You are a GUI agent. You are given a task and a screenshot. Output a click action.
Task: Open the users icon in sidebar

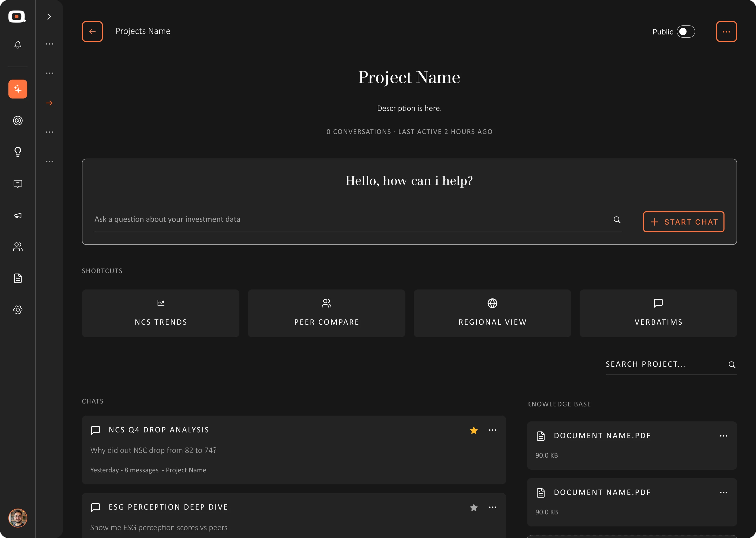coord(18,247)
